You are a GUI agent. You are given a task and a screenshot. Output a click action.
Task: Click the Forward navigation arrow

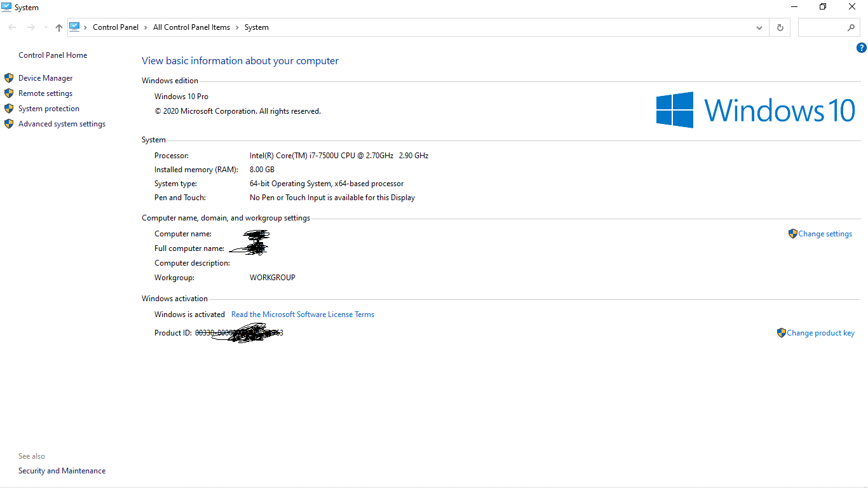pyautogui.click(x=31, y=27)
